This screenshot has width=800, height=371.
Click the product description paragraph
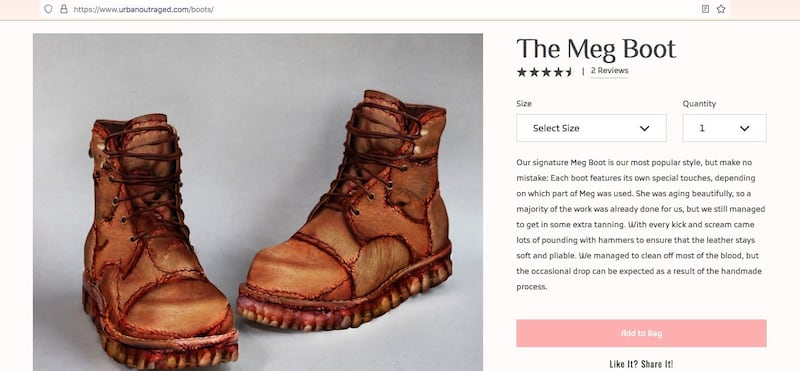pyautogui.click(x=641, y=225)
